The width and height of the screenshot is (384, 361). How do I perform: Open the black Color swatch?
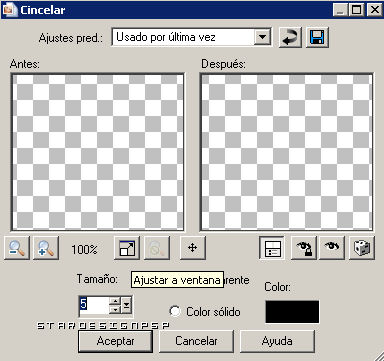[x=292, y=312]
